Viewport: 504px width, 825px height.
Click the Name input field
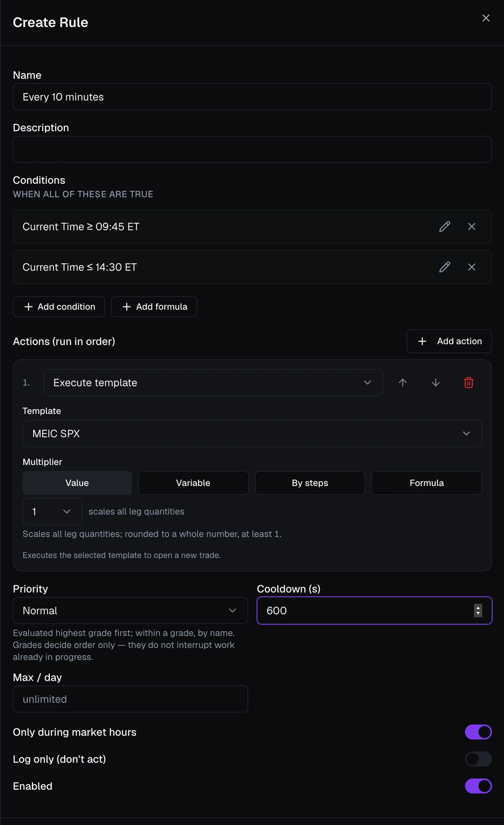(x=252, y=97)
